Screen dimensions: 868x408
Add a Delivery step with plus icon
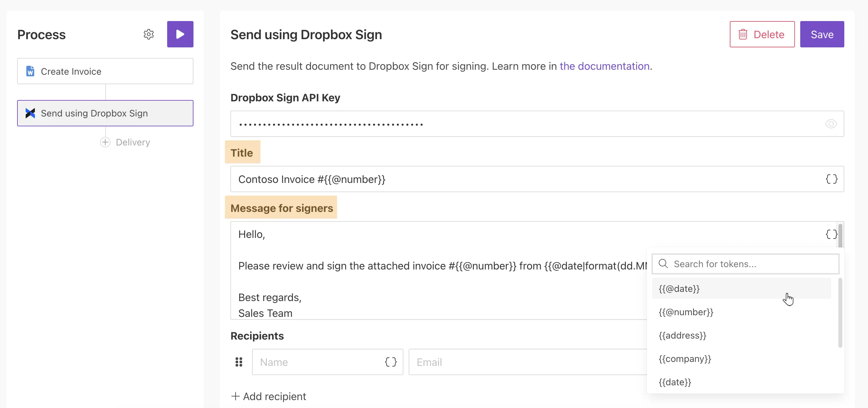tap(105, 142)
